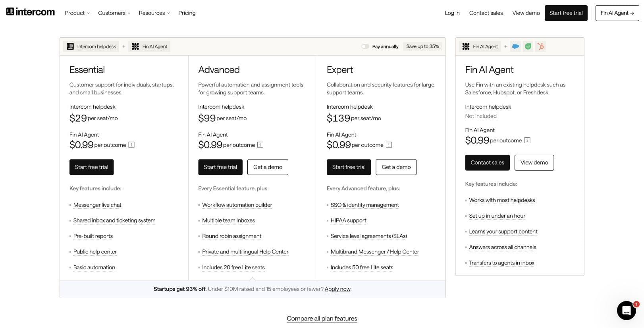Open info icon for Expert per outcome price
The height and width of the screenshot is (328, 644).
(x=389, y=145)
